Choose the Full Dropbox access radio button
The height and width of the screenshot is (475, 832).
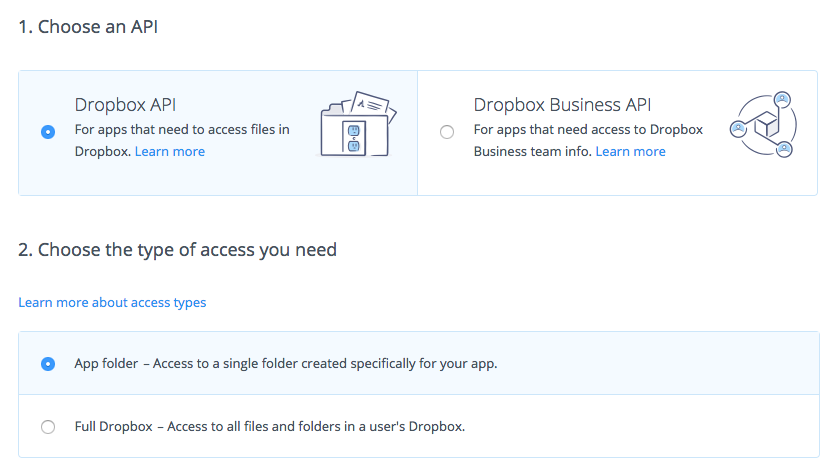click(x=48, y=427)
